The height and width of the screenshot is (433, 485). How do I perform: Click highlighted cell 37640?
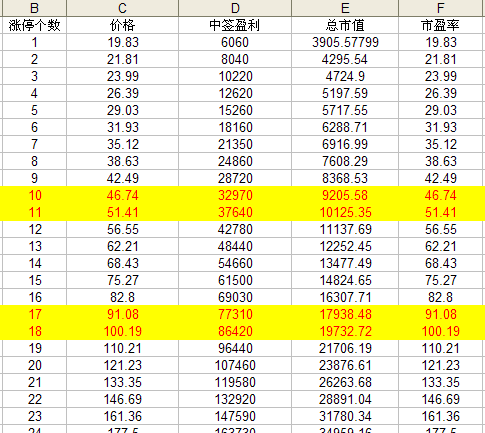(235, 212)
